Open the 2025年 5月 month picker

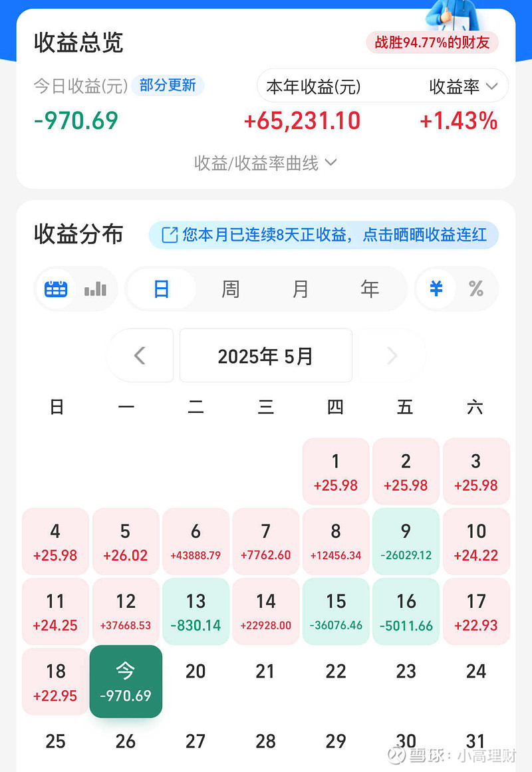coord(266,356)
